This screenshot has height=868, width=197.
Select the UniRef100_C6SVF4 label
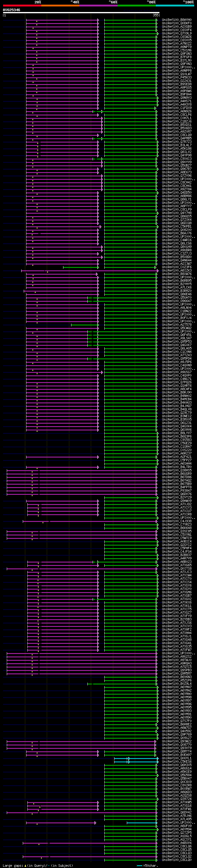[x=177, y=30]
